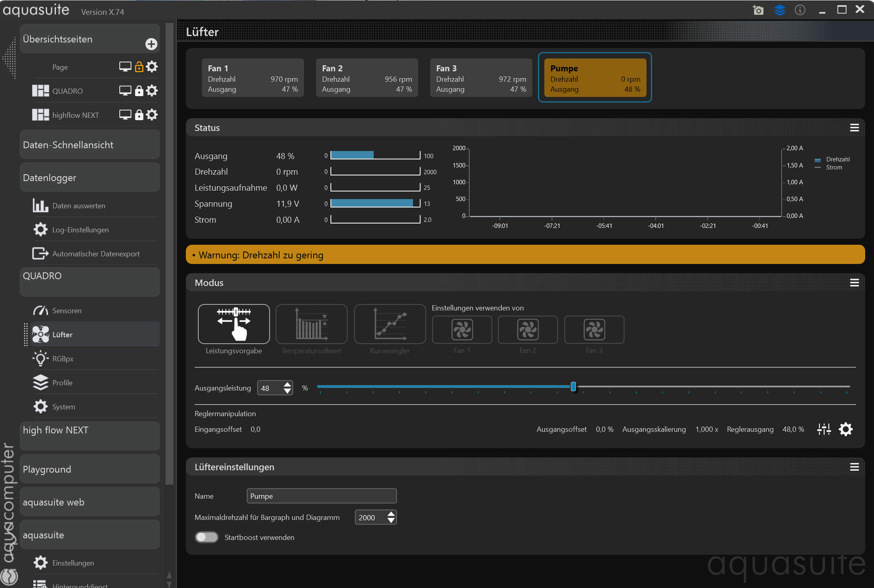Open the Sensoren page
874x588 pixels.
tap(95, 311)
